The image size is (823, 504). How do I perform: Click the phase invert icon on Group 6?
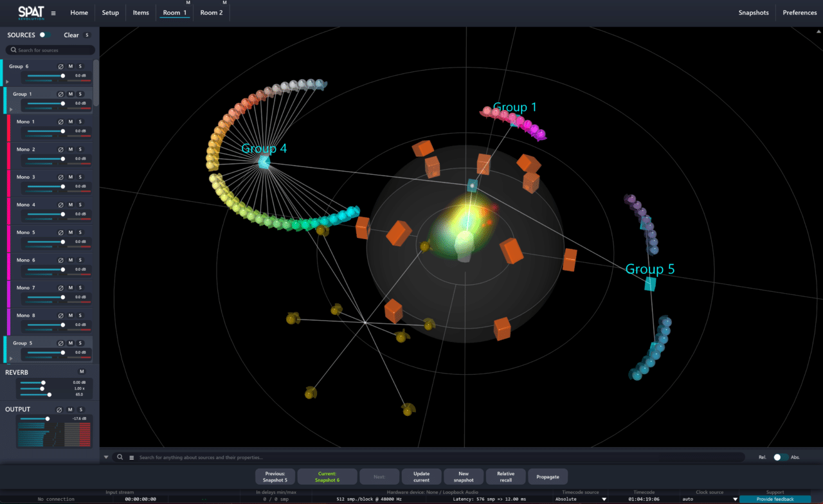pyautogui.click(x=61, y=66)
